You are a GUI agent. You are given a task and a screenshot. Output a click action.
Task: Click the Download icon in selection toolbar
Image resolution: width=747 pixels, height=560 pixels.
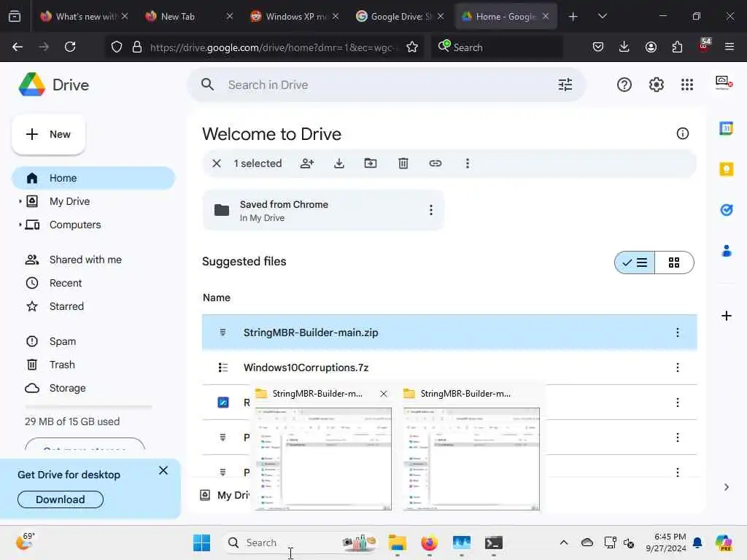338,163
